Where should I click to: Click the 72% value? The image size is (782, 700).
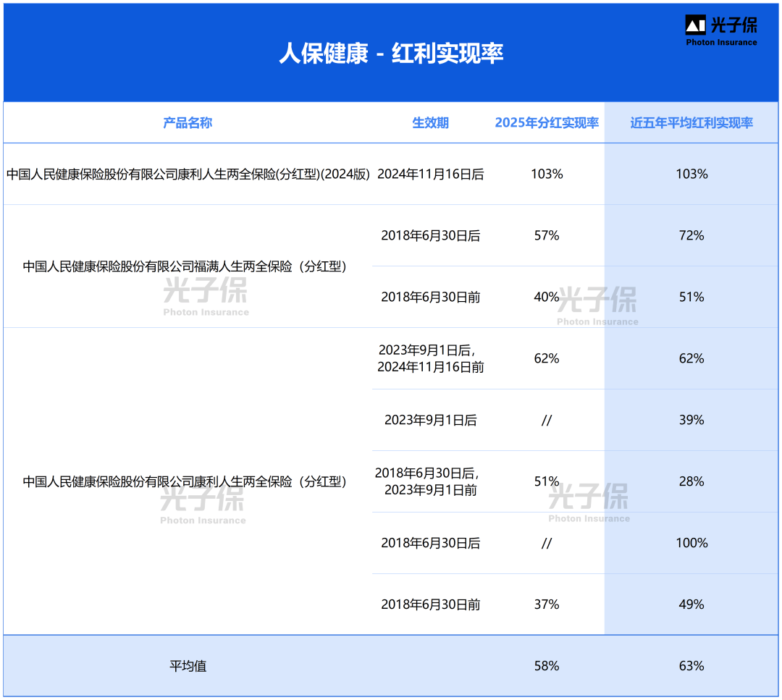click(691, 235)
